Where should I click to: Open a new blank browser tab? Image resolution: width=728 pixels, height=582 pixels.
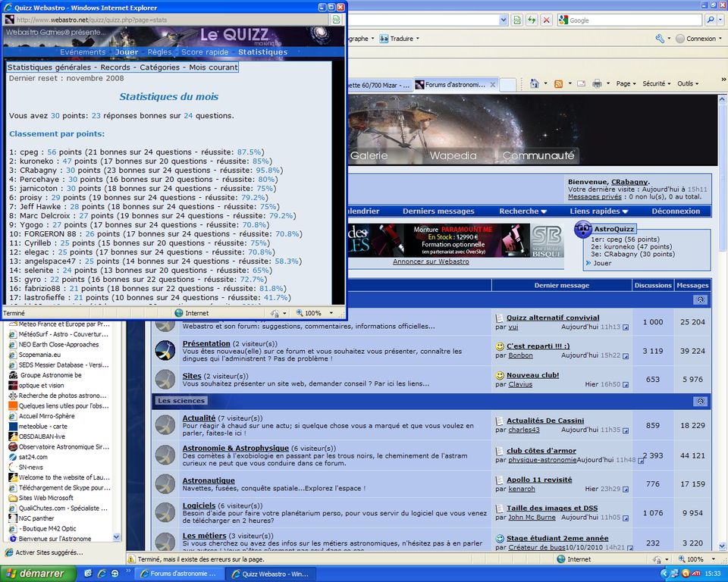[x=507, y=85]
